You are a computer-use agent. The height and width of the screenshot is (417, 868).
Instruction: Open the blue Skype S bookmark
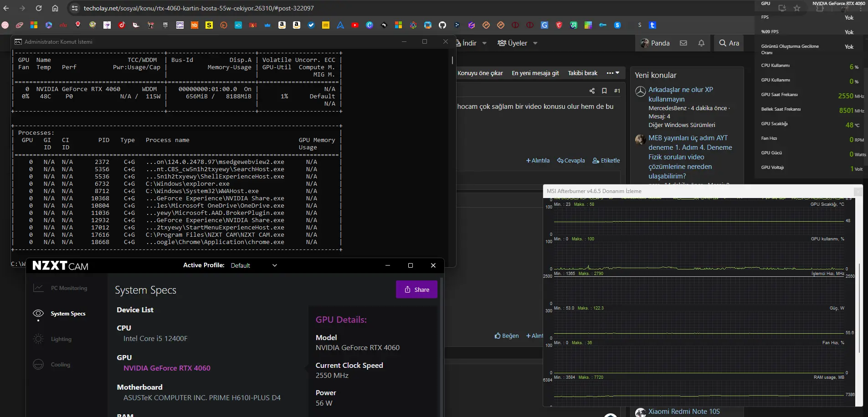coord(617,25)
